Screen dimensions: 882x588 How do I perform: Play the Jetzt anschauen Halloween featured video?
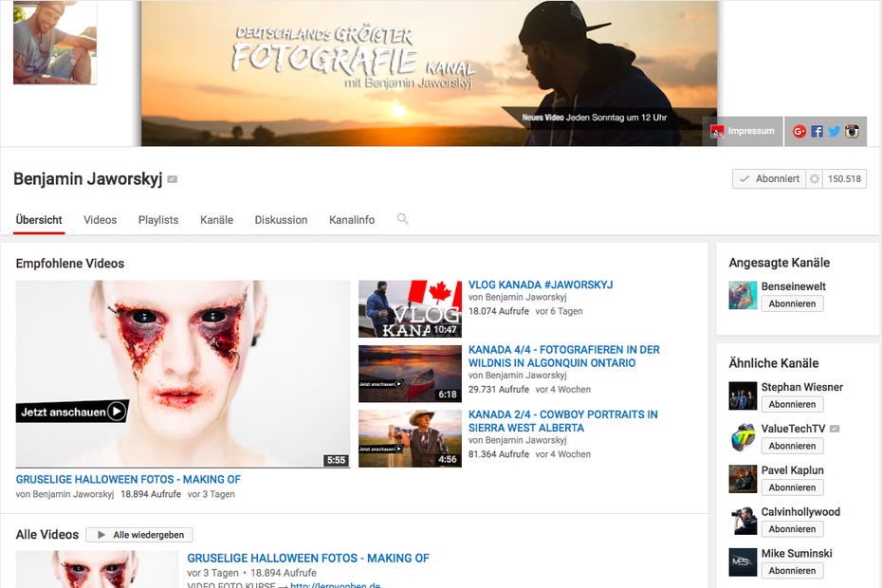click(x=183, y=375)
